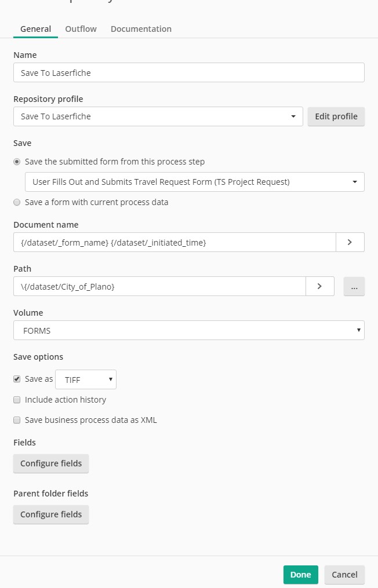Click the green Done button

[300, 575]
